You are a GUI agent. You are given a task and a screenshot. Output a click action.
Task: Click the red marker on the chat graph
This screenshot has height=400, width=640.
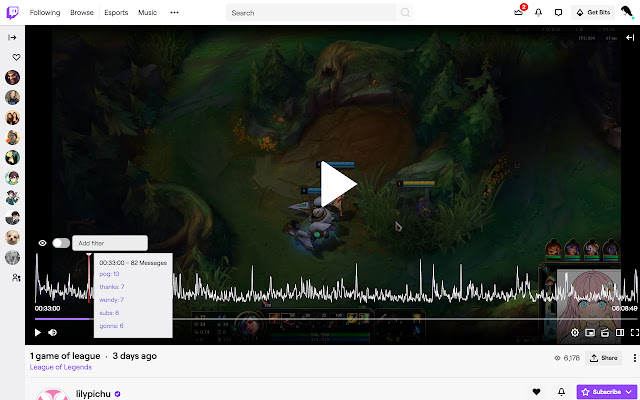tap(89, 278)
